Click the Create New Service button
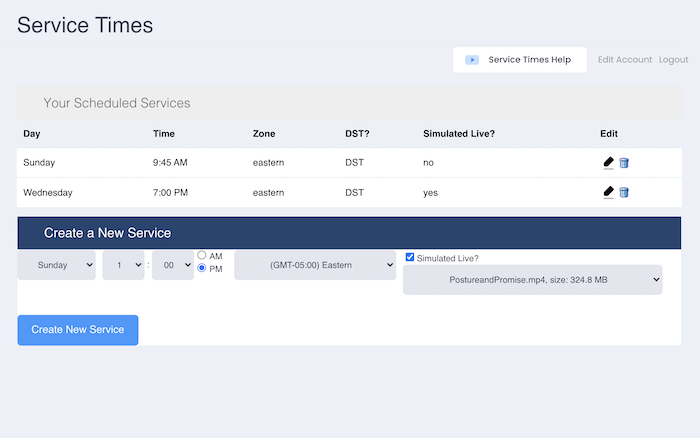The image size is (700, 438). click(78, 330)
